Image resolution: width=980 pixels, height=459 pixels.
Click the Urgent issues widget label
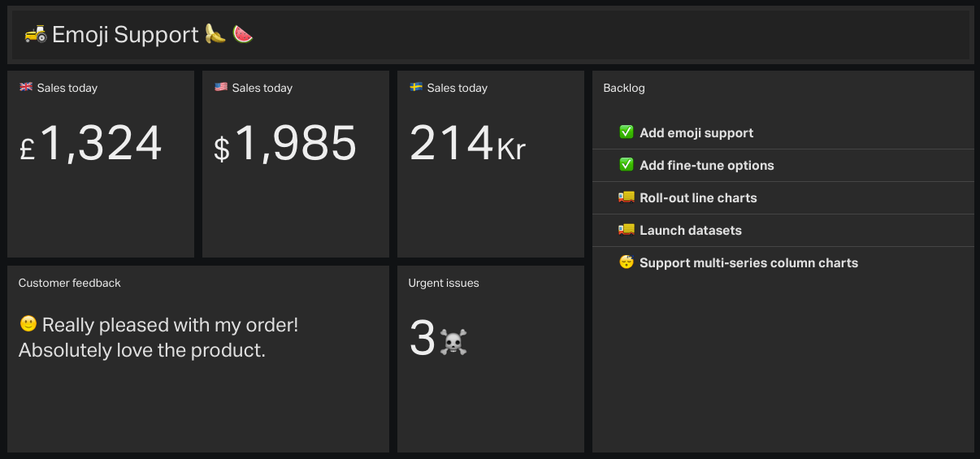click(444, 283)
